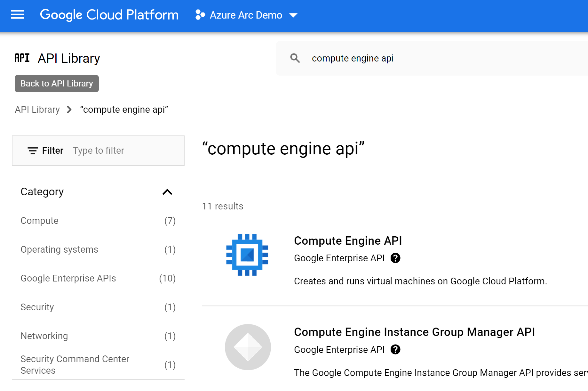The width and height of the screenshot is (588, 391).
Task: Click the magnifier search icon
Action: point(295,58)
